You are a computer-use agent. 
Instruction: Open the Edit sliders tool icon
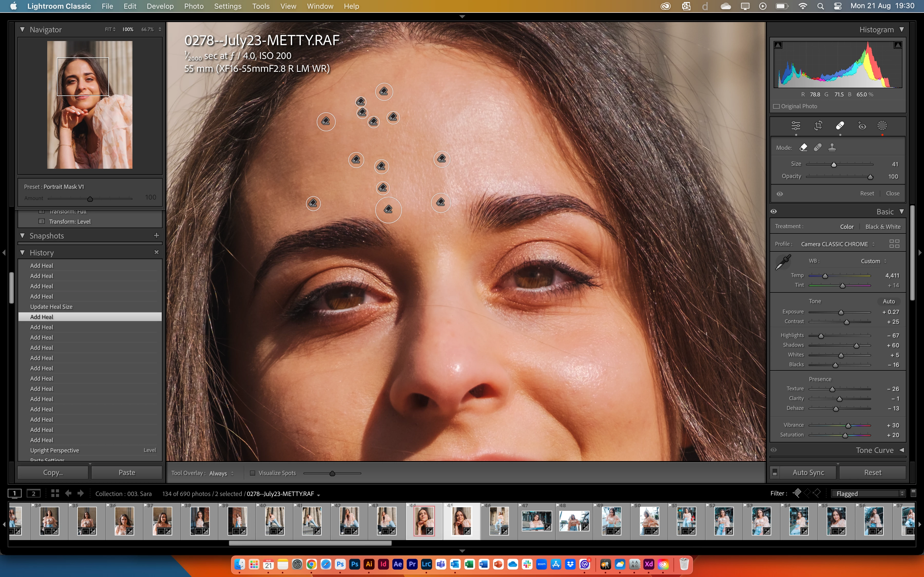[796, 126]
